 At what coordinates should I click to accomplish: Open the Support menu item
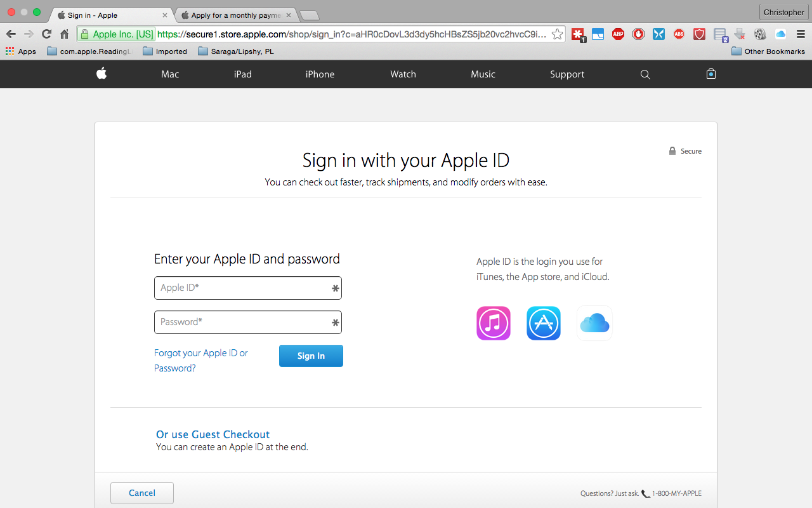[567, 74]
